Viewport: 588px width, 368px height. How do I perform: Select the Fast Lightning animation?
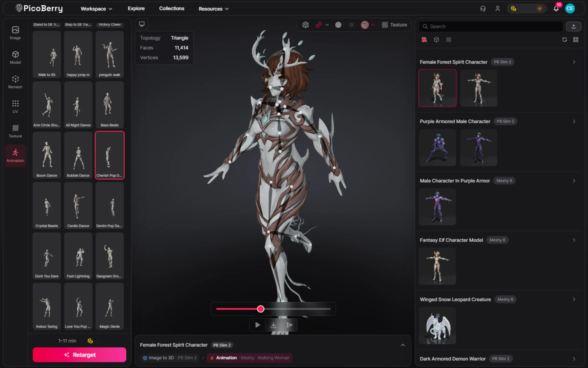[78, 256]
